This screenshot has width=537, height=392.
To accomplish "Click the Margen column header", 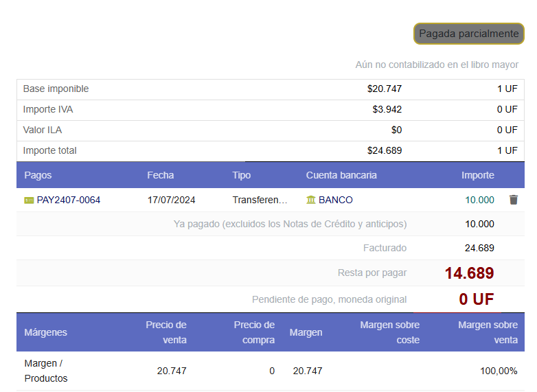I will tap(306, 332).
